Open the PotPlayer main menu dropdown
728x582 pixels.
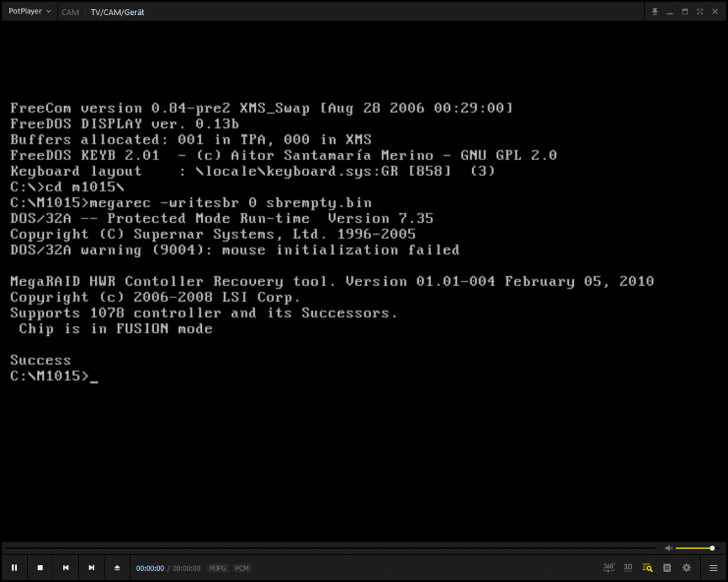[29, 11]
